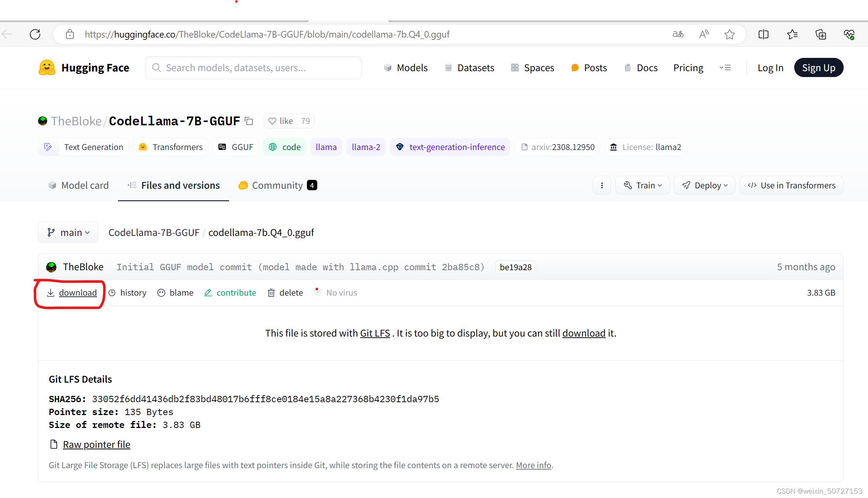The height and width of the screenshot is (498, 868).
Task: Open the browser collections icon
Action: point(820,34)
